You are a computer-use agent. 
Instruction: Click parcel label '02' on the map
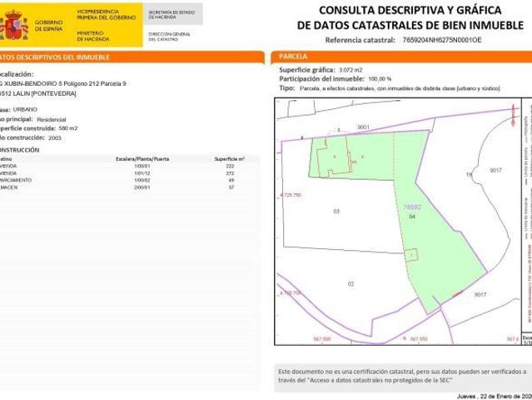click(351, 284)
